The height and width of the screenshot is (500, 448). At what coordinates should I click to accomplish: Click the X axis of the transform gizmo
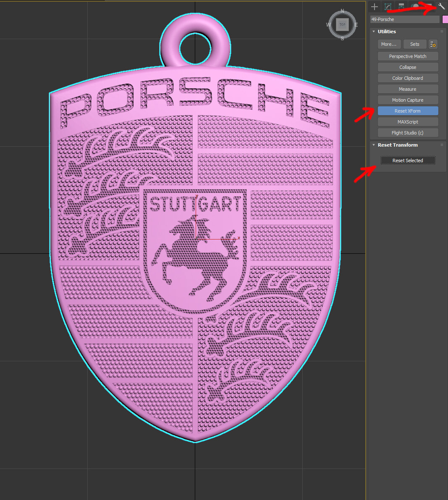[218, 239]
